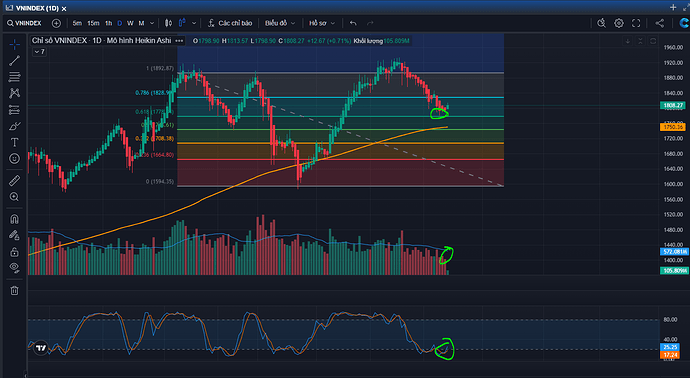Image resolution: width=690 pixels, height=378 pixels.
Task: Select the XABCD pattern tool
Action: click(15, 93)
